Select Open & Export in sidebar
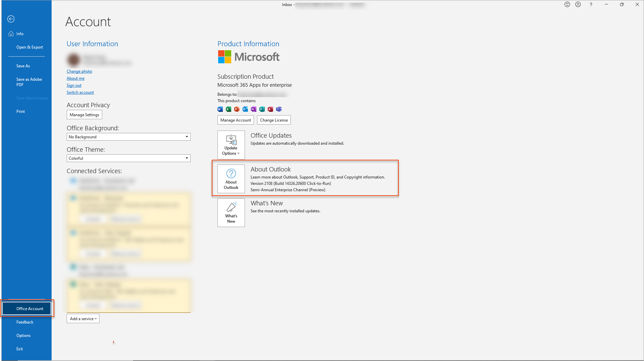This screenshot has width=644, height=361. click(29, 47)
